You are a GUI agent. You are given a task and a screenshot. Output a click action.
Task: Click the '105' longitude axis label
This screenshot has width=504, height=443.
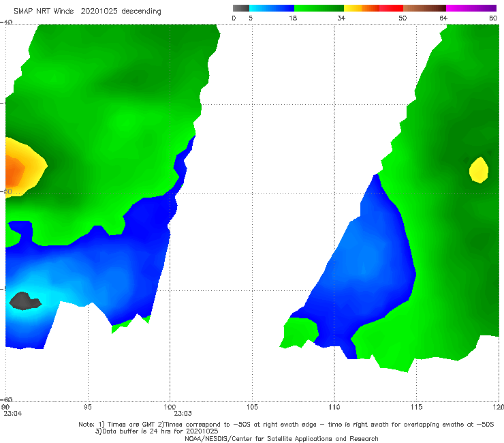(252, 408)
